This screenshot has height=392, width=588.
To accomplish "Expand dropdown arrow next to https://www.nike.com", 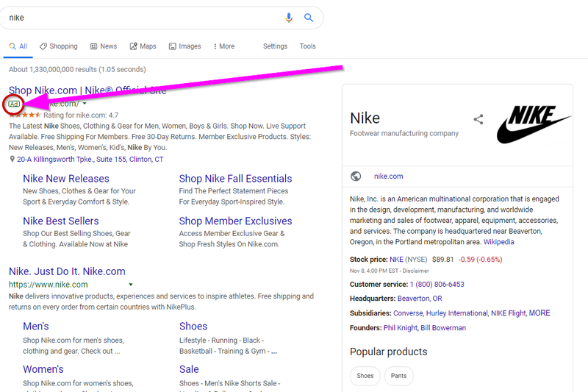I will pos(131,285).
